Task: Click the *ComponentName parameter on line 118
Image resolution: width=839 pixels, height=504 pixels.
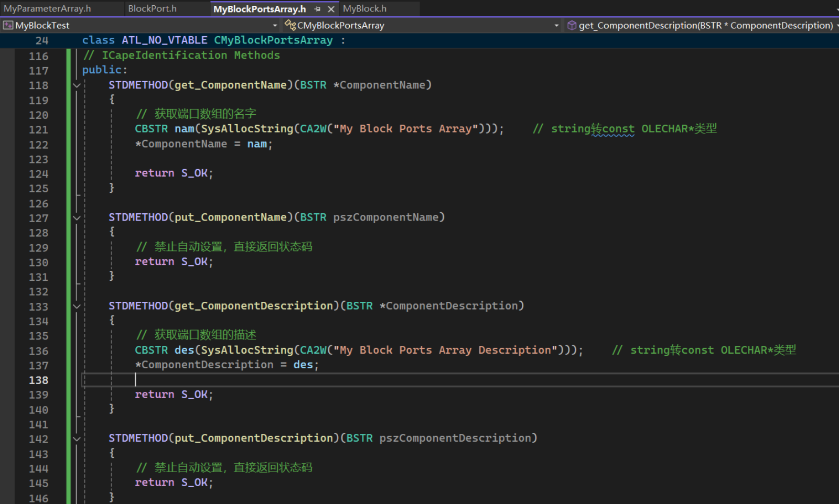Action: tap(379, 85)
